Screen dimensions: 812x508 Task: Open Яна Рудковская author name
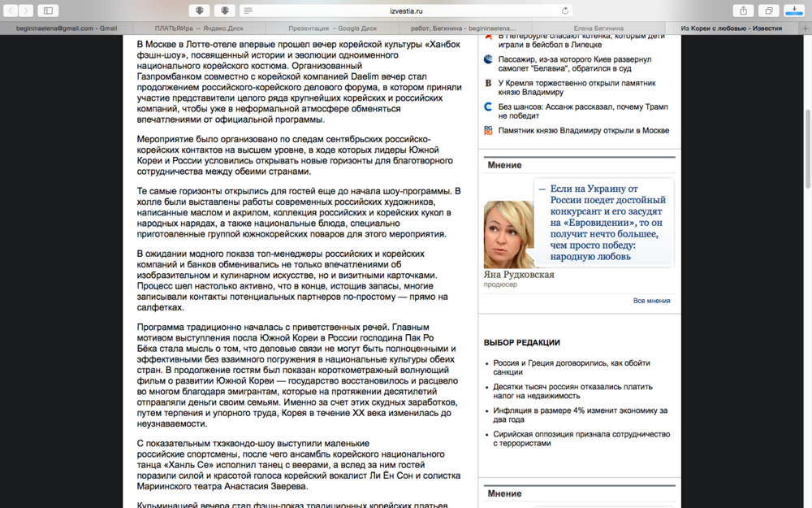coord(519,275)
